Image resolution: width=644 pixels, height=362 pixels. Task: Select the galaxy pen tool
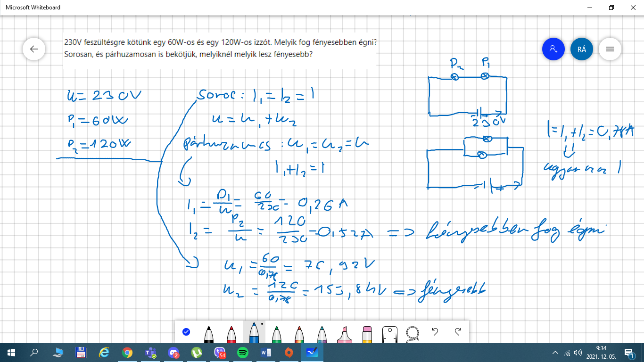pyautogui.click(x=322, y=334)
